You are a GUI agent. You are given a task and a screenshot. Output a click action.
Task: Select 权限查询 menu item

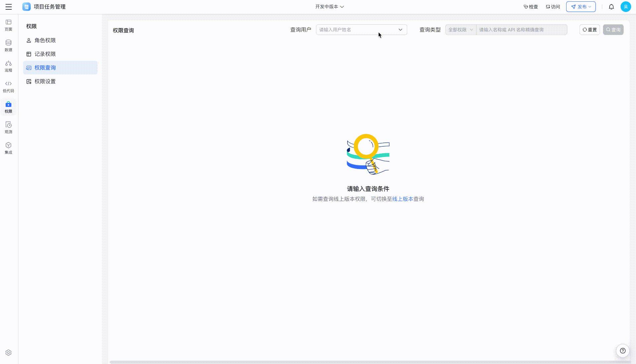tap(60, 68)
